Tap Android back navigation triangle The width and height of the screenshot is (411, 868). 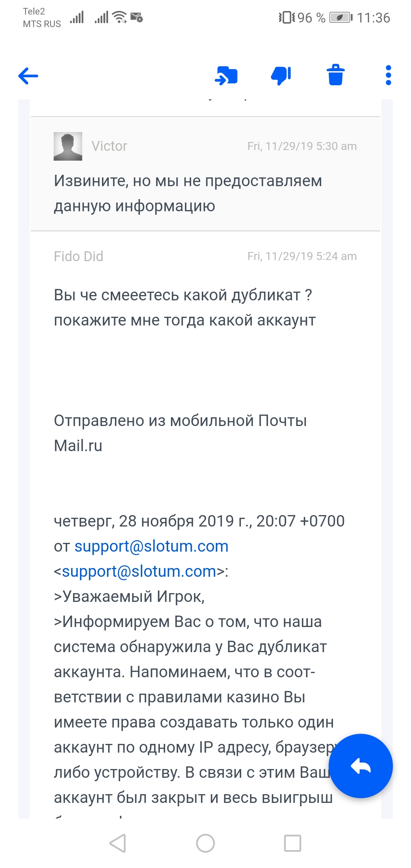click(118, 843)
